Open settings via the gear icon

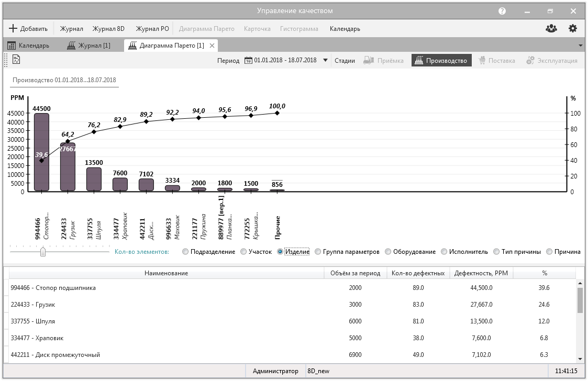tap(573, 29)
